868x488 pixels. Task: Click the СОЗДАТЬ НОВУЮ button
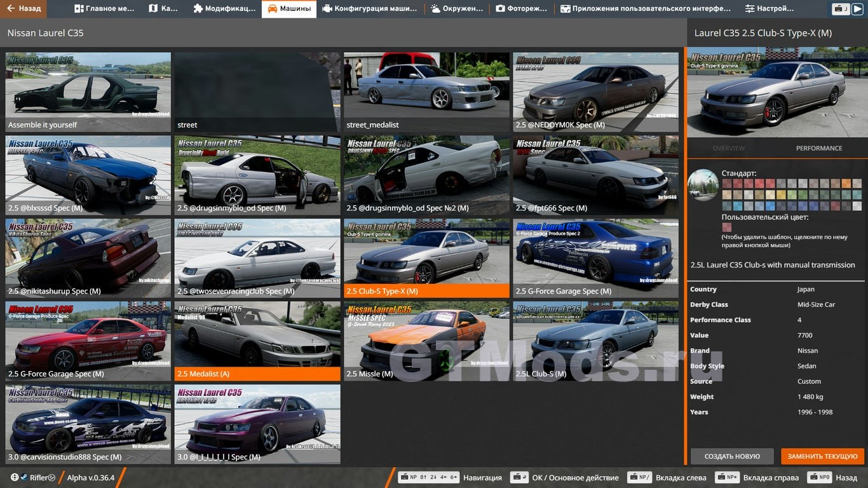(732, 456)
